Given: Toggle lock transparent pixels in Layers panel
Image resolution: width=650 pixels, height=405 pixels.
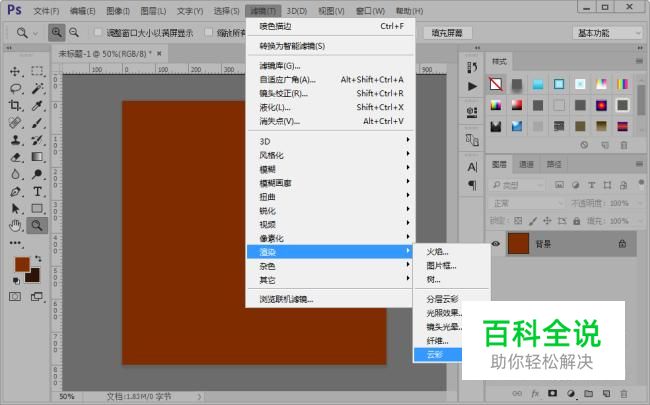Looking at the screenshot, I should click(518, 221).
